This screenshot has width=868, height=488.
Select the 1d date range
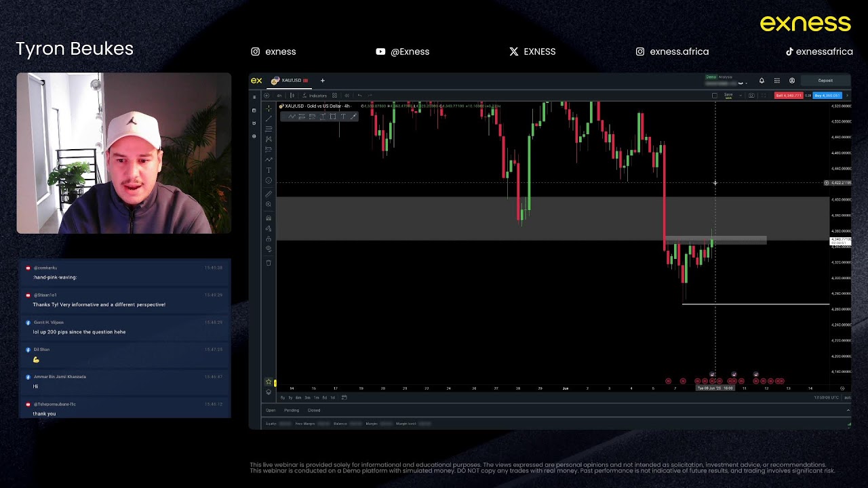[332, 398]
